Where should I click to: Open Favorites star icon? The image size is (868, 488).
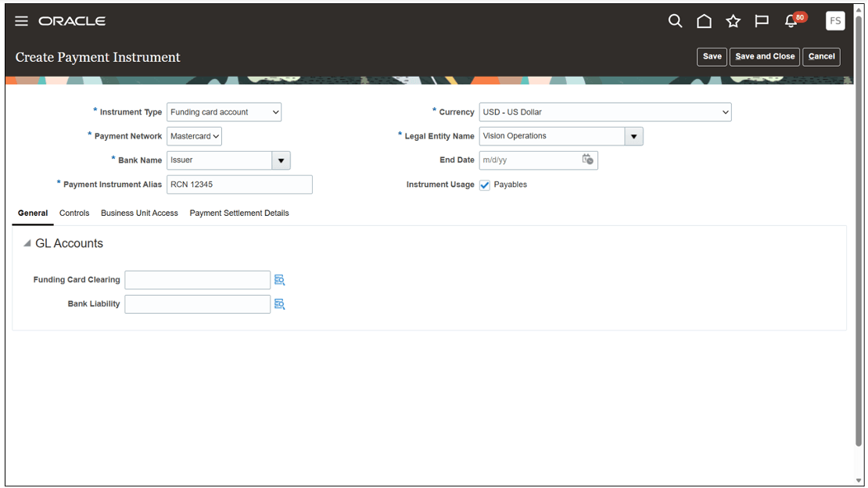[733, 21]
